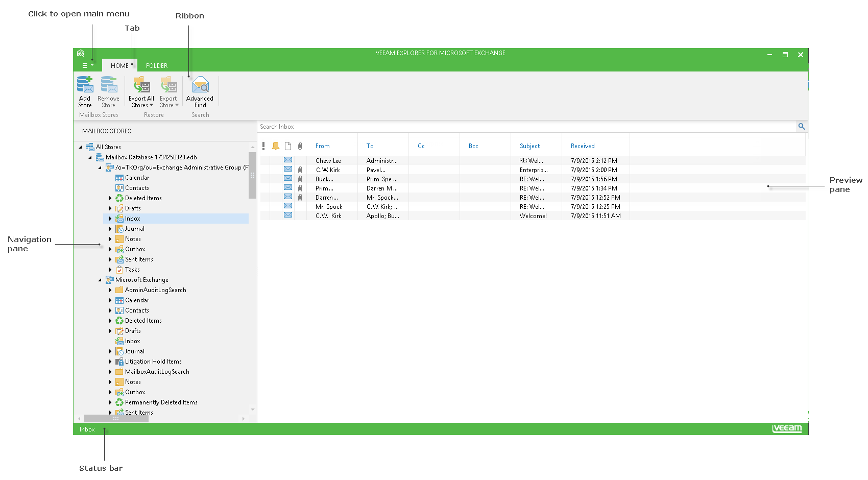
Task: Click the reminder bell column header icon
Action: point(276,146)
